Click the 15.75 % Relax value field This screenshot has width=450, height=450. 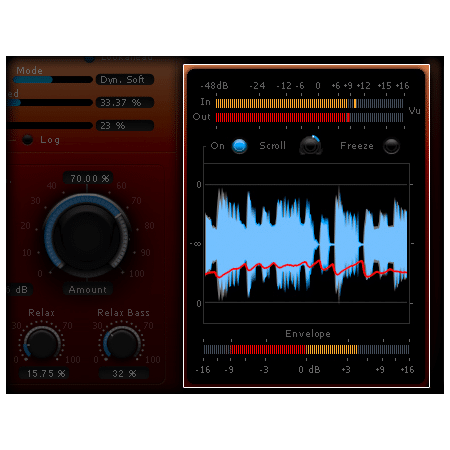(44, 373)
